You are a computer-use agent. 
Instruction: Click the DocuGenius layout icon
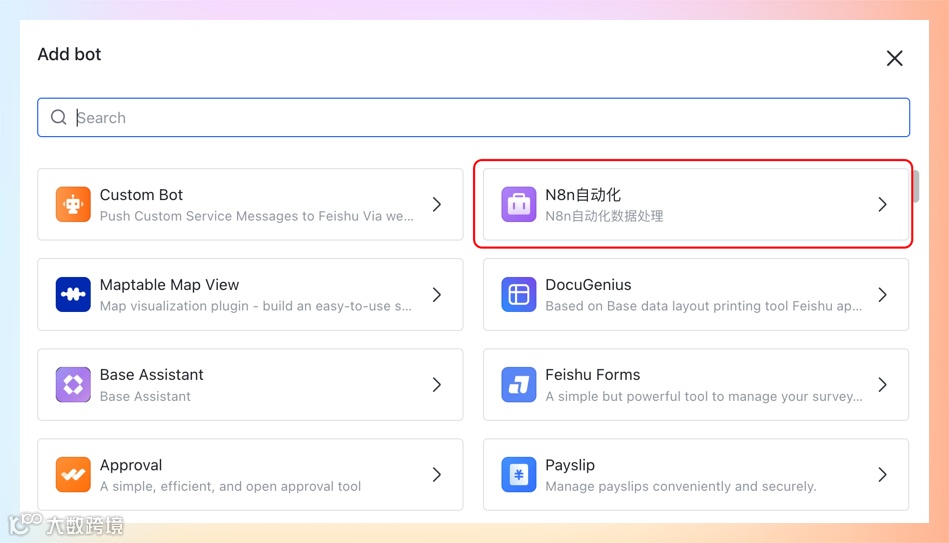(x=518, y=294)
